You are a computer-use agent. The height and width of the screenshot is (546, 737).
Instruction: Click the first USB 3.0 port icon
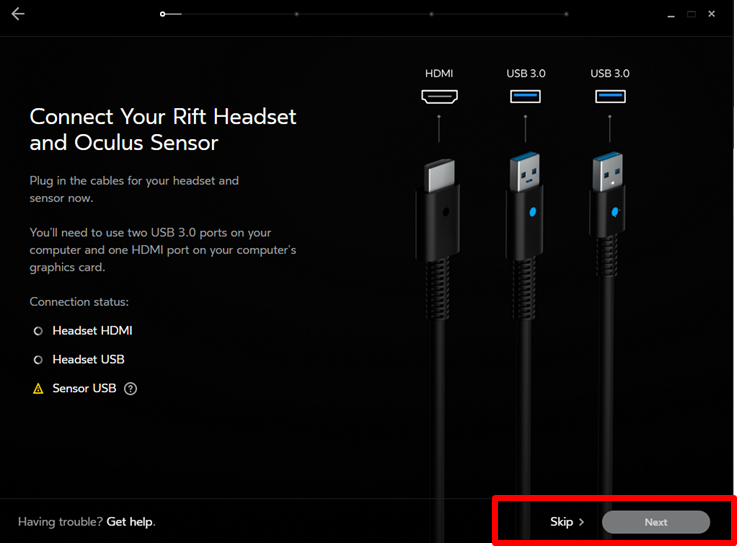[525, 96]
